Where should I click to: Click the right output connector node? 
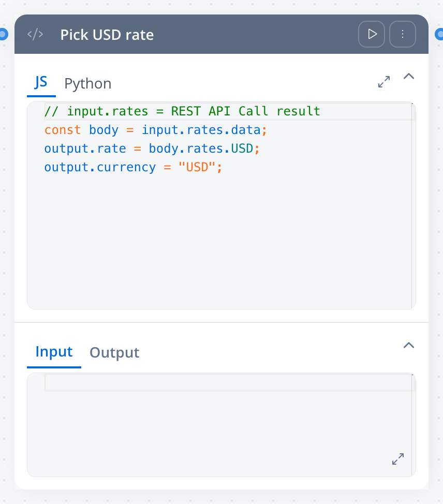click(x=439, y=34)
